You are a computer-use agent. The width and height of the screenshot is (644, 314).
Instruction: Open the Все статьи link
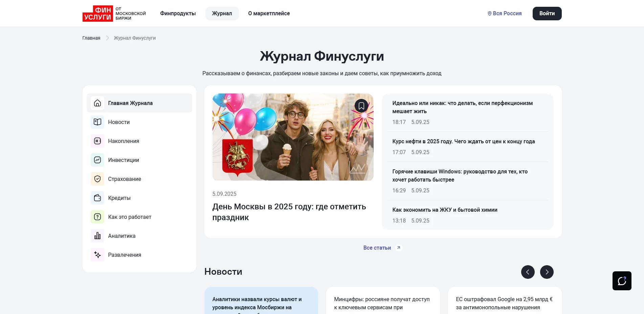pos(377,248)
